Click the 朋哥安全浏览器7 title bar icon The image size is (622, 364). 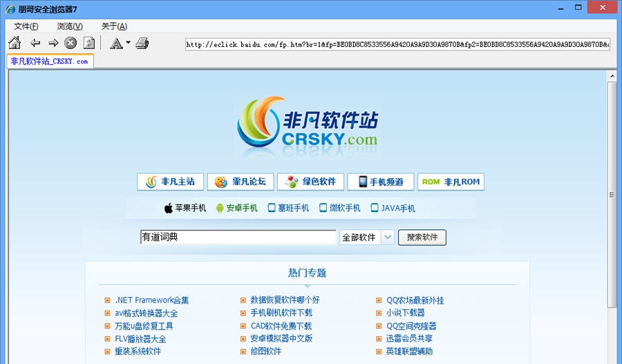tap(10, 9)
